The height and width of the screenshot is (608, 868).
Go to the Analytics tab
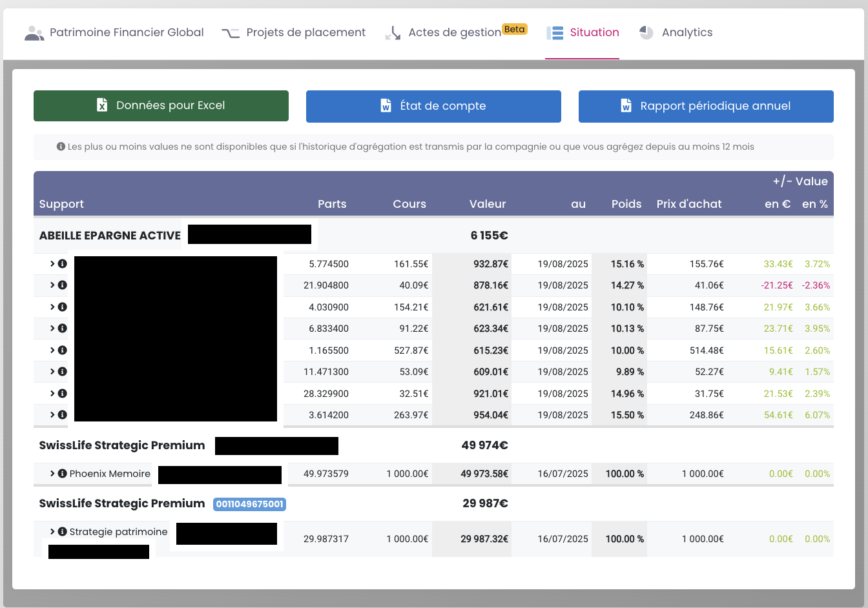(x=687, y=32)
